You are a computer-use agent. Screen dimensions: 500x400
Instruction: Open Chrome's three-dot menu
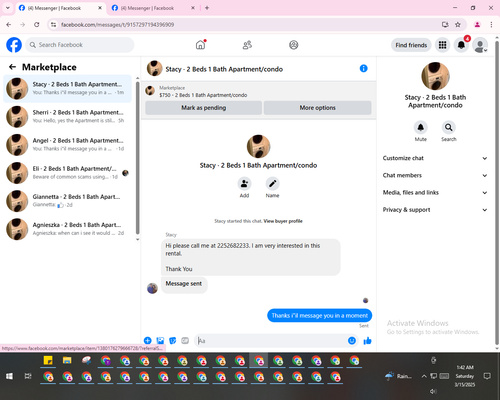click(491, 24)
